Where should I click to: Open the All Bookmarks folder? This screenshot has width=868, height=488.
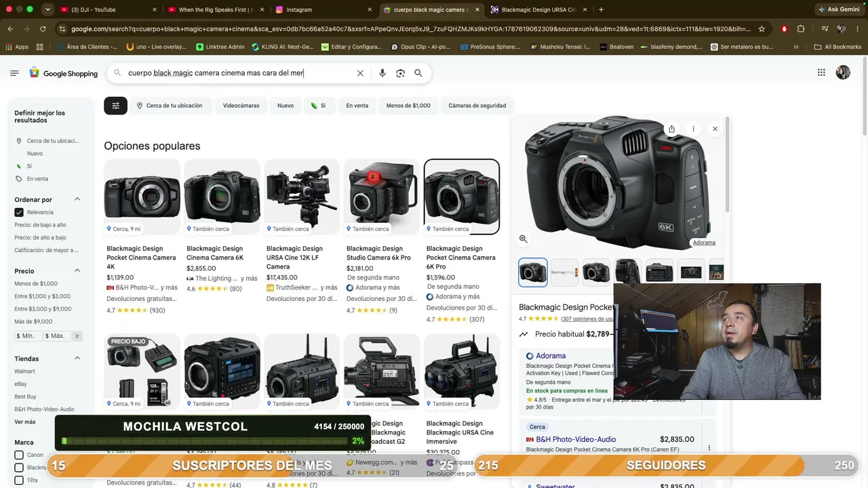tap(837, 47)
